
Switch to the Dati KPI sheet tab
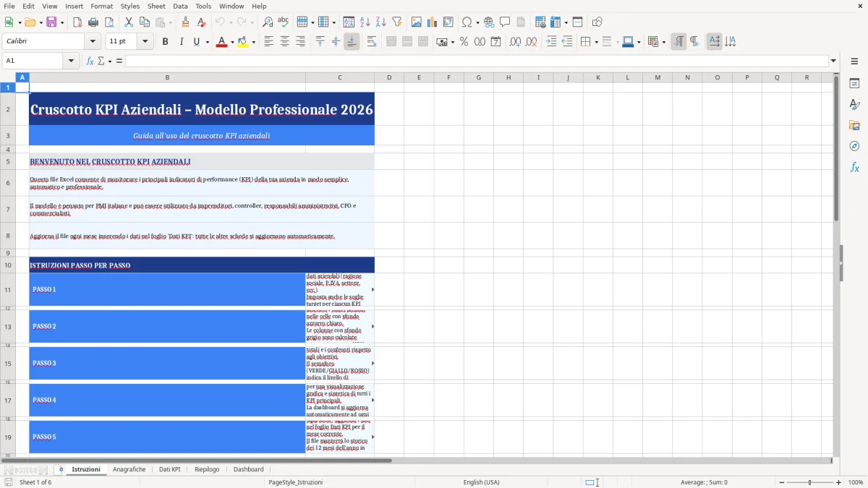pos(170,469)
